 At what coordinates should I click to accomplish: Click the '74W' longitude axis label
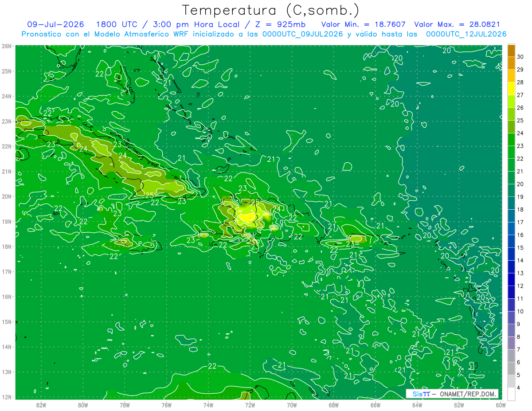(208, 405)
